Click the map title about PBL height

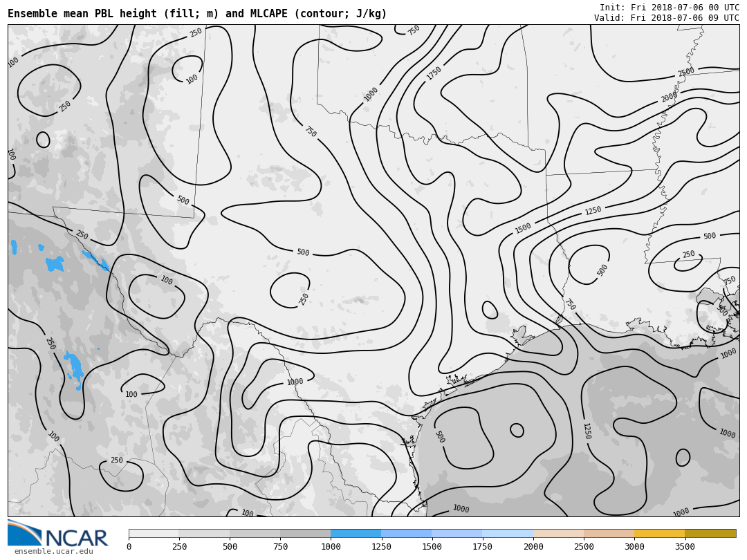tap(197, 14)
